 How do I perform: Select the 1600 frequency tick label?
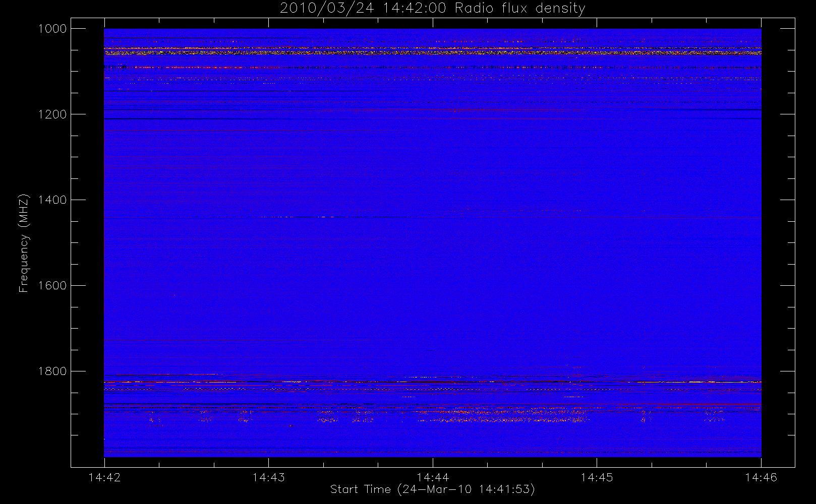point(52,286)
